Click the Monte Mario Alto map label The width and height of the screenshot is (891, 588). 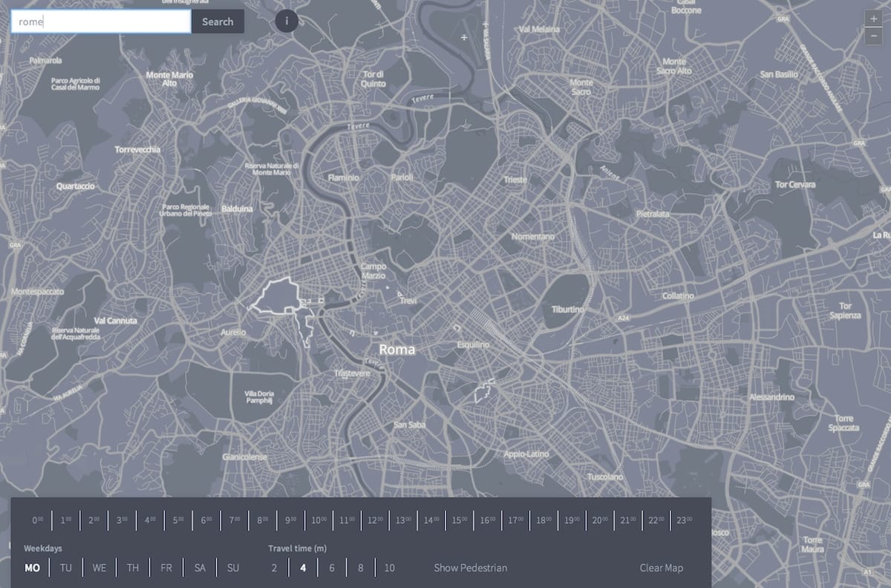tap(169, 79)
